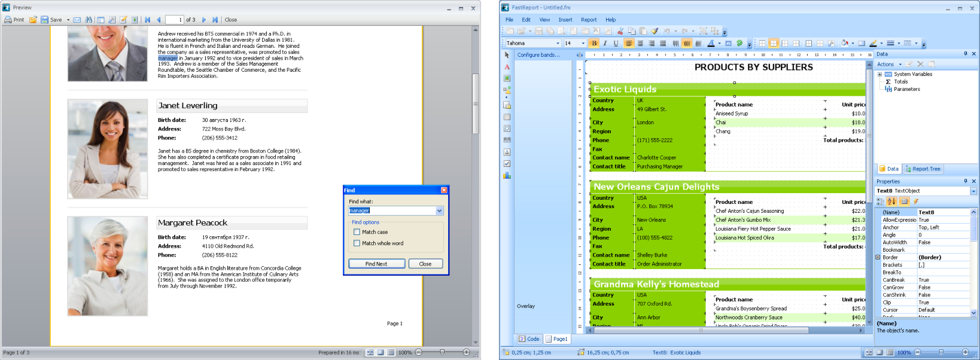Click the Preview zoom slider
The height and width of the screenshot is (360, 980).
[x=442, y=352]
